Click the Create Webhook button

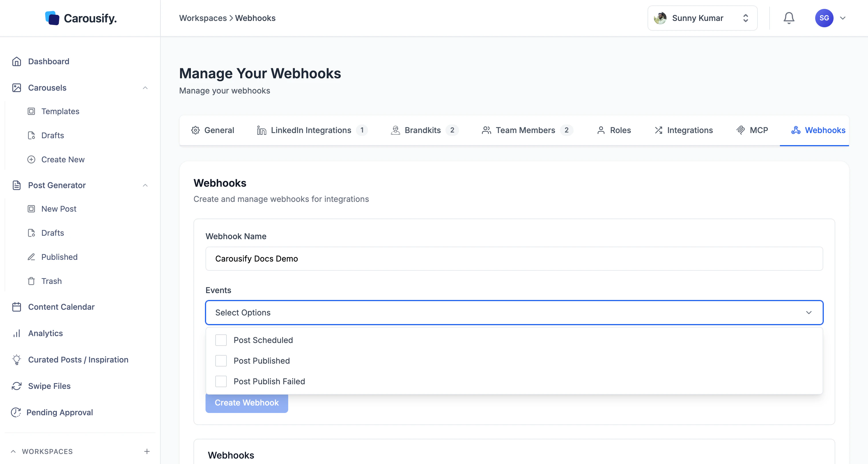(x=247, y=403)
